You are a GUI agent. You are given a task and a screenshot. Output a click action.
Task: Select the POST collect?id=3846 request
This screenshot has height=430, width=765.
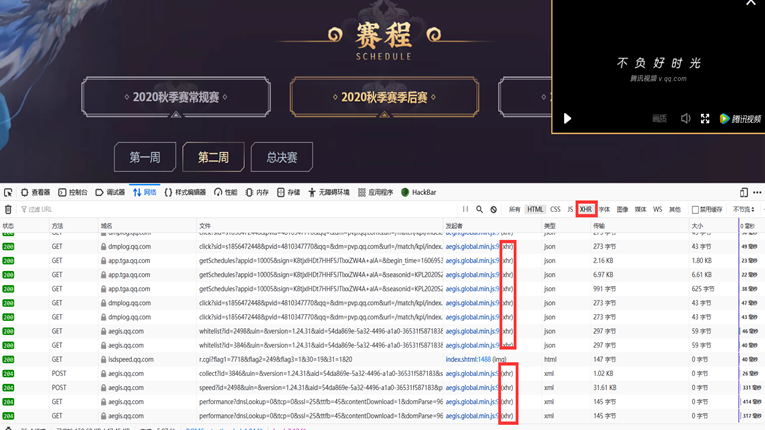click(382, 373)
